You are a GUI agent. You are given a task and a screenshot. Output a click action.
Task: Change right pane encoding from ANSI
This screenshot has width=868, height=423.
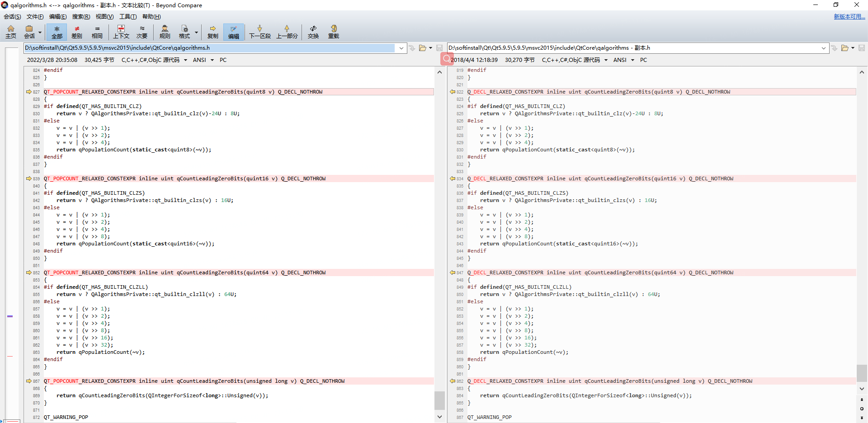pyautogui.click(x=624, y=60)
